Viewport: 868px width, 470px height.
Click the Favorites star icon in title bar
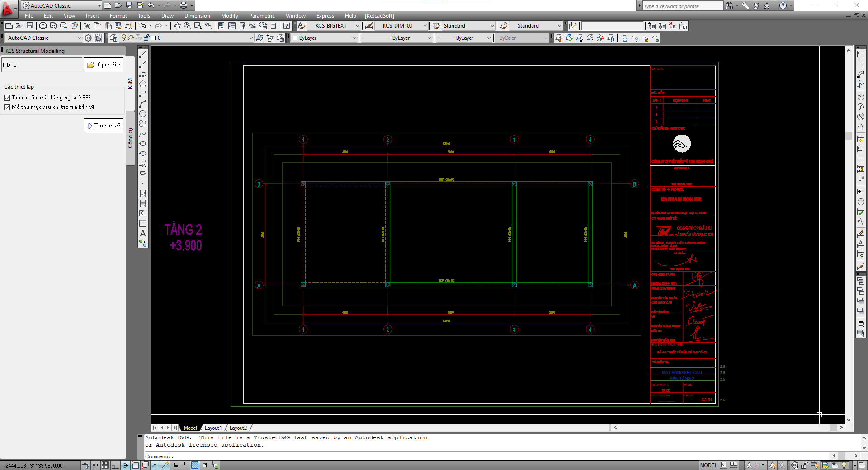[x=767, y=5]
